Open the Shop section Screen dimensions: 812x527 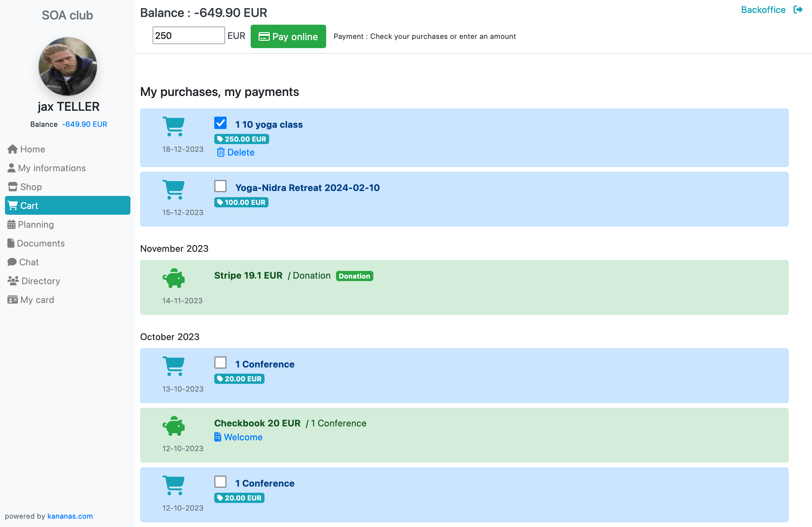coord(68,187)
